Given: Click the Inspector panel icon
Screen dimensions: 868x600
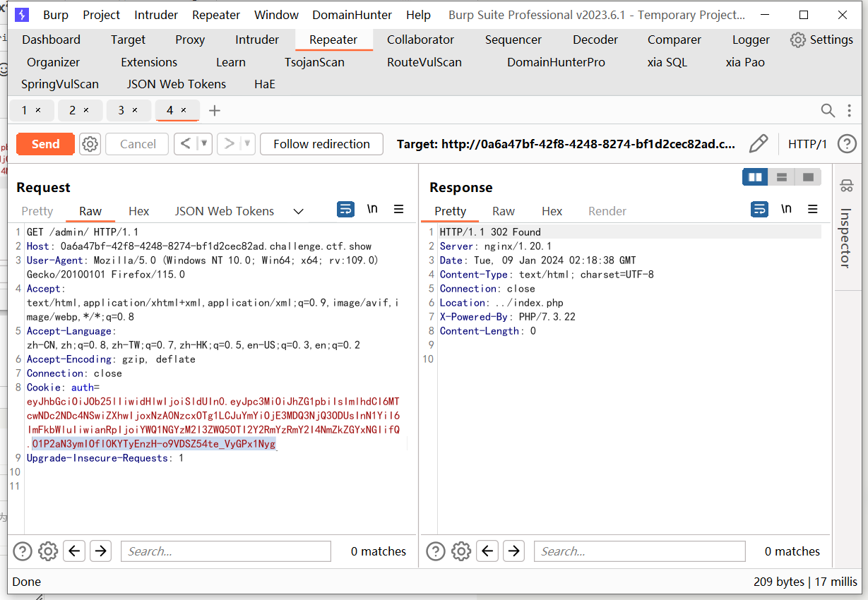Looking at the screenshot, I should (x=846, y=186).
